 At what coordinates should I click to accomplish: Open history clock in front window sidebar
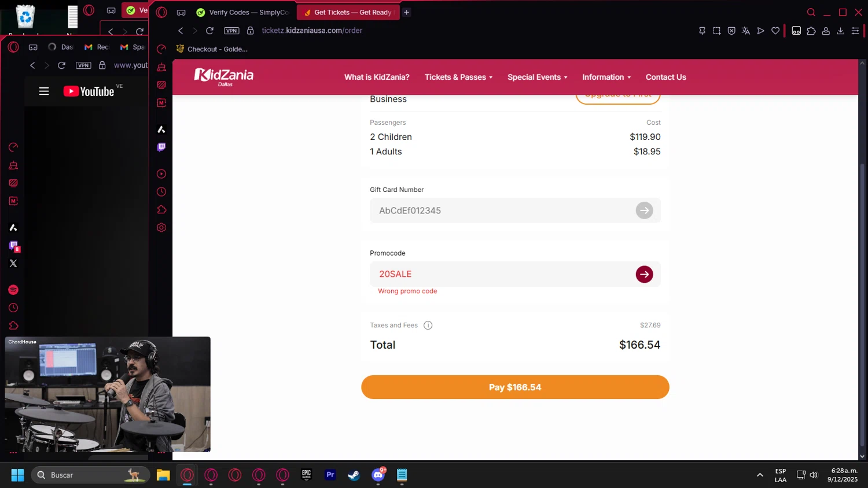[x=161, y=191]
